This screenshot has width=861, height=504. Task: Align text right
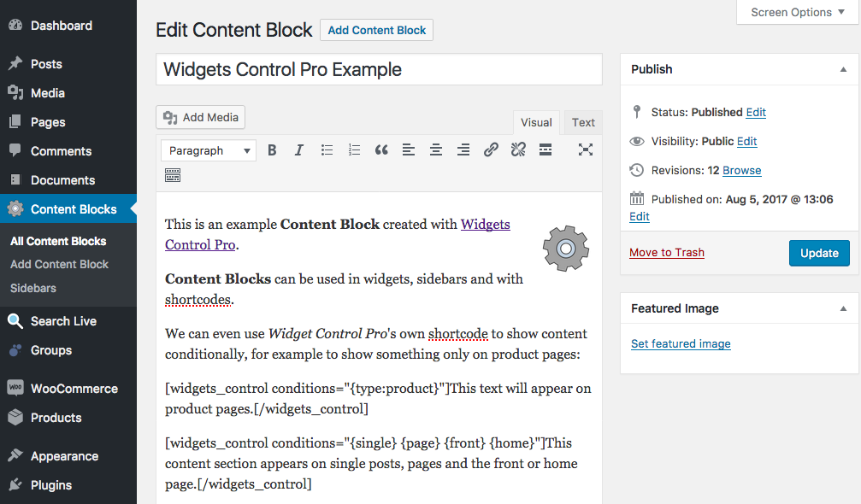[x=463, y=149]
